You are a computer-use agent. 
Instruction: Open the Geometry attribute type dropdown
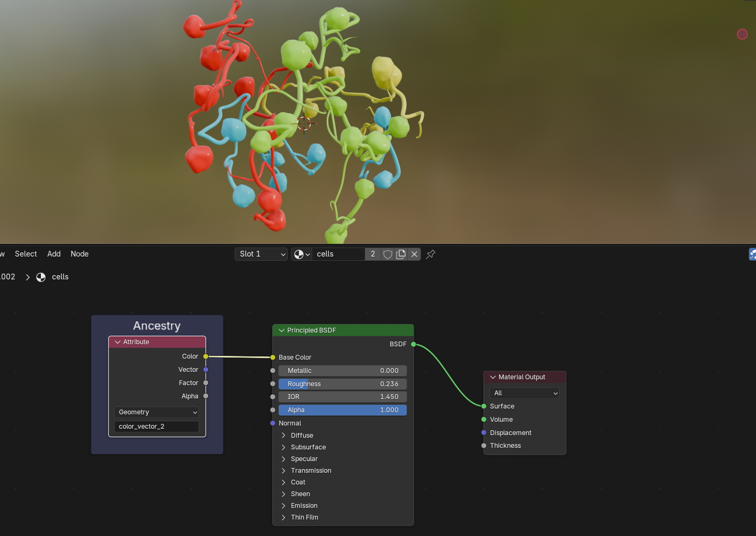coord(157,412)
